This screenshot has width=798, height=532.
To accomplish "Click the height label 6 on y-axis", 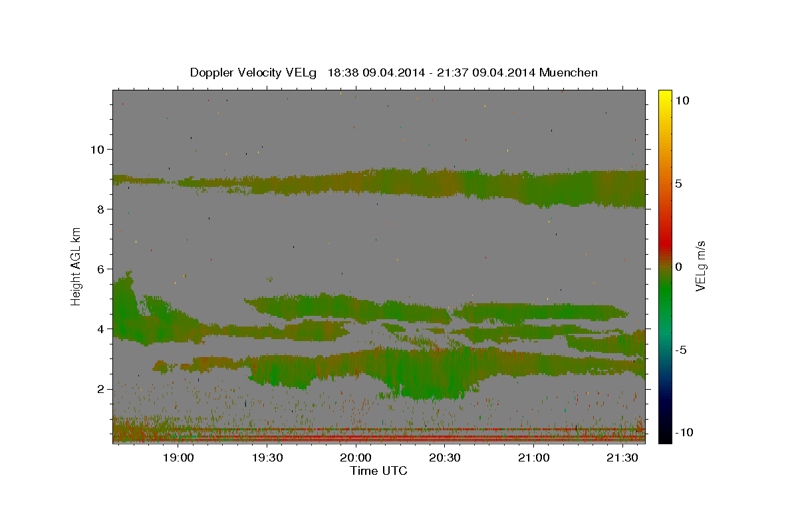I will click(x=100, y=269).
